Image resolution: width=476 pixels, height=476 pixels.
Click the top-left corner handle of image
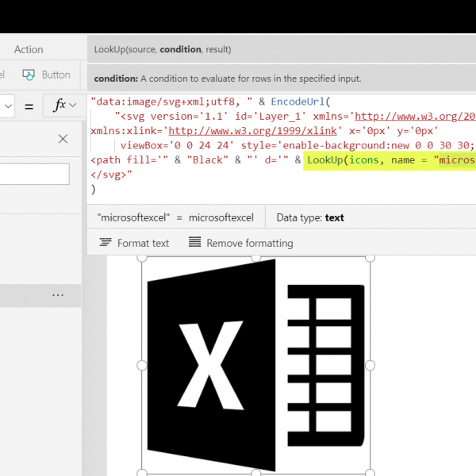click(142, 258)
